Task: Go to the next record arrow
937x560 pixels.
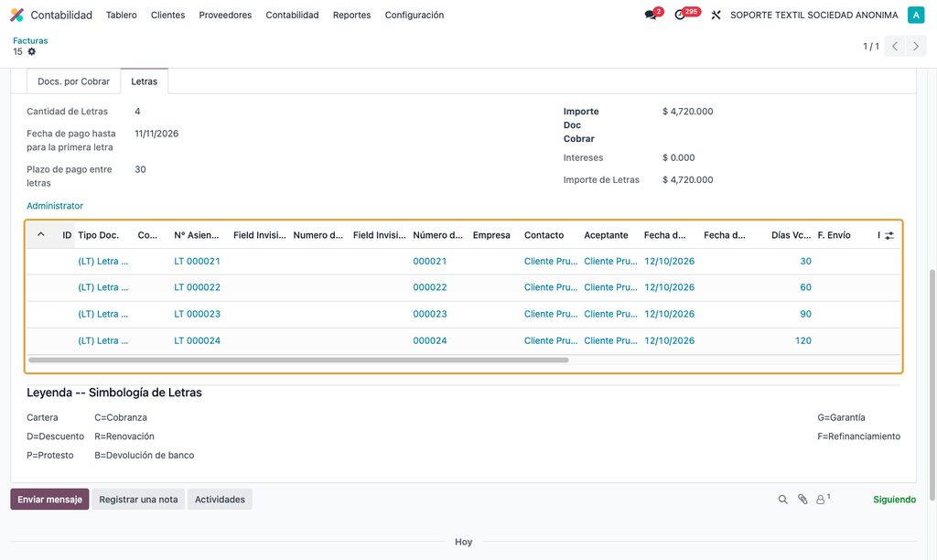Action: (915, 46)
